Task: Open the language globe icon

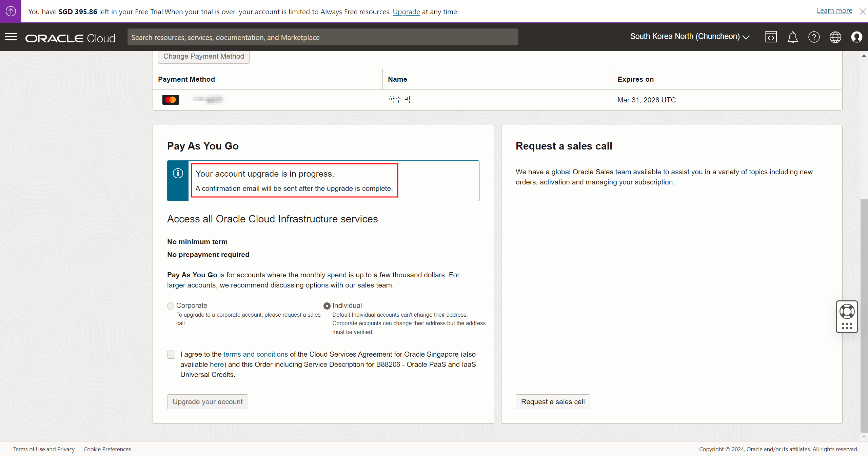Action: coord(835,37)
